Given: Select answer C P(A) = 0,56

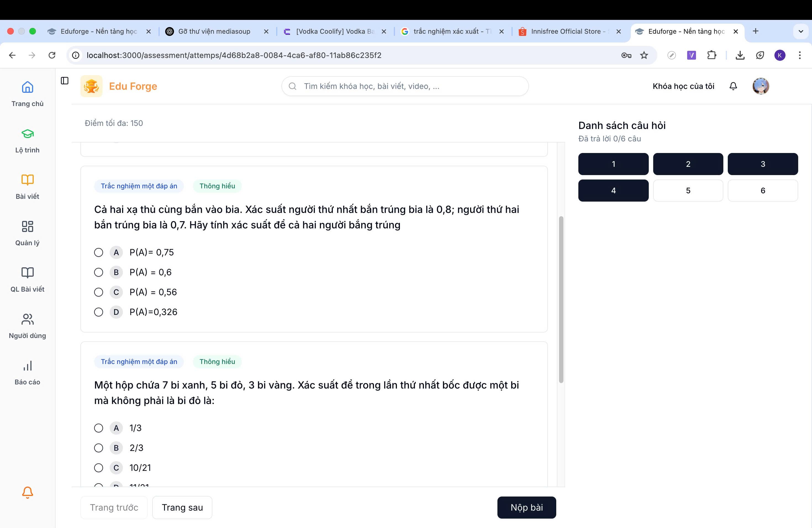Looking at the screenshot, I should click(x=99, y=292).
